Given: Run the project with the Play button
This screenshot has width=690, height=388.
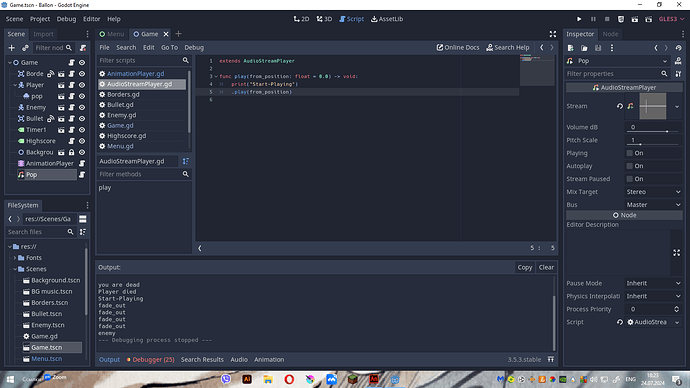Looking at the screenshot, I should coord(579,19).
